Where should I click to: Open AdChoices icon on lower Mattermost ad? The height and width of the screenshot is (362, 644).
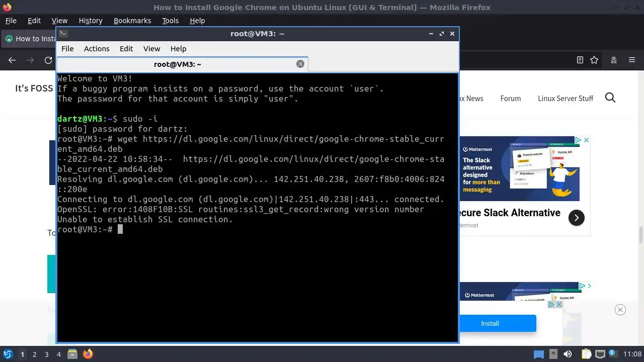pyautogui.click(x=582, y=286)
